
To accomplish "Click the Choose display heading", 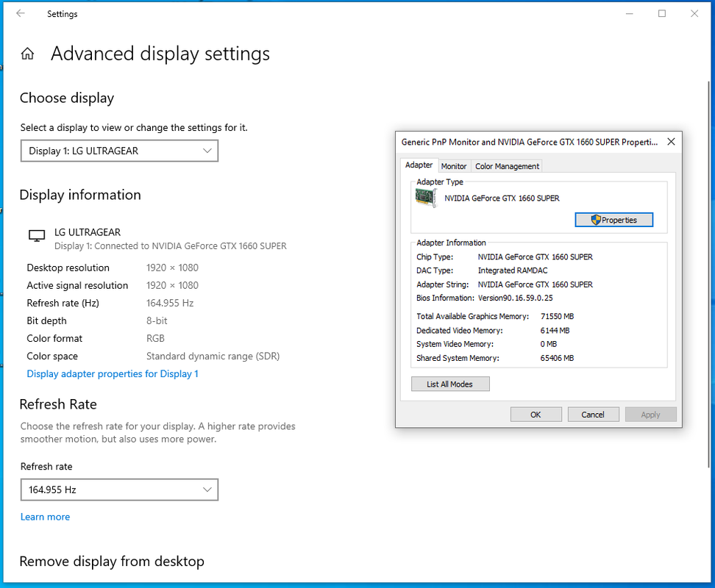I will (x=67, y=98).
